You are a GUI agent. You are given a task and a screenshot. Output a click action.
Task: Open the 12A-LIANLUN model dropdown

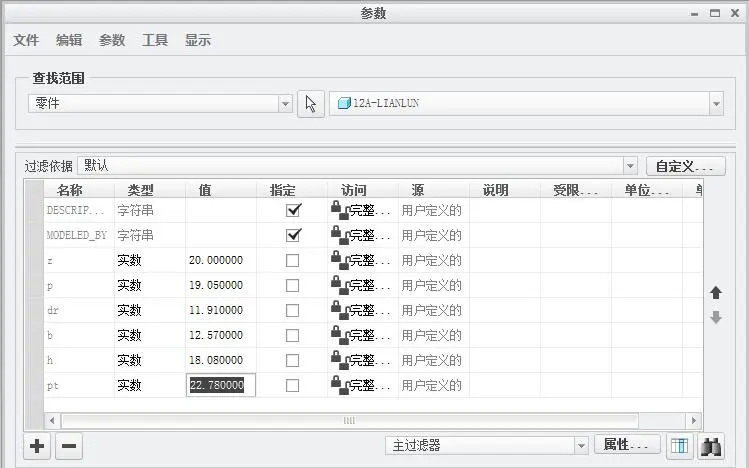point(716,104)
